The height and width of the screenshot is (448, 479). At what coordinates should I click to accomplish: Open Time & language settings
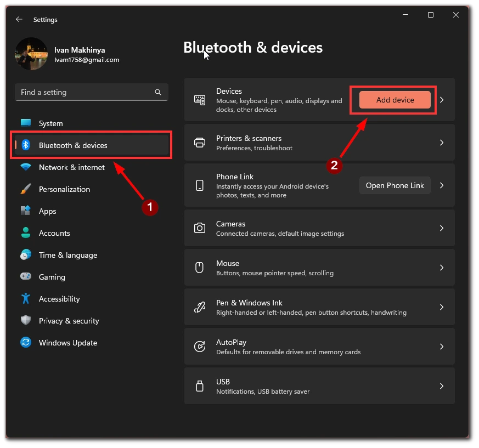point(92,255)
